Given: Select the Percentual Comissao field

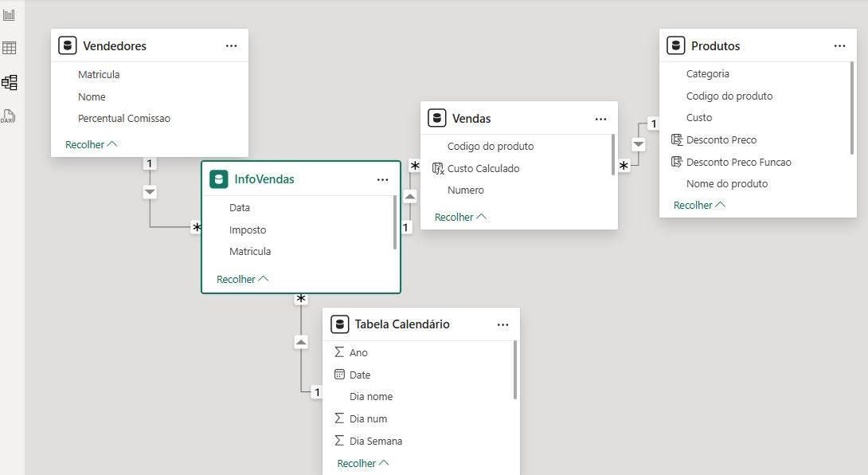Looking at the screenshot, I should click(124, 118).
